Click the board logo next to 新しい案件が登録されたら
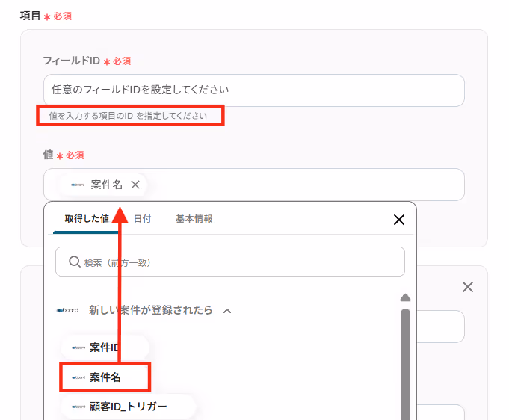 coord(67,310)
